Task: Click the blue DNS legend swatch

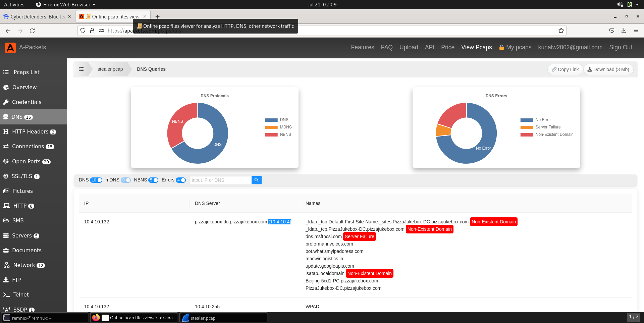Action: tap(271, 120)
